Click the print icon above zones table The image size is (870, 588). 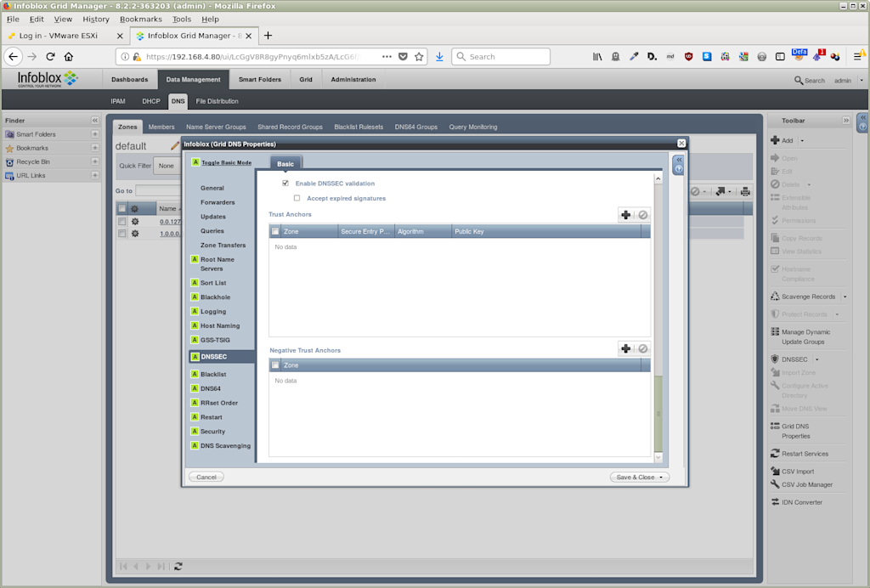(745, 191)
